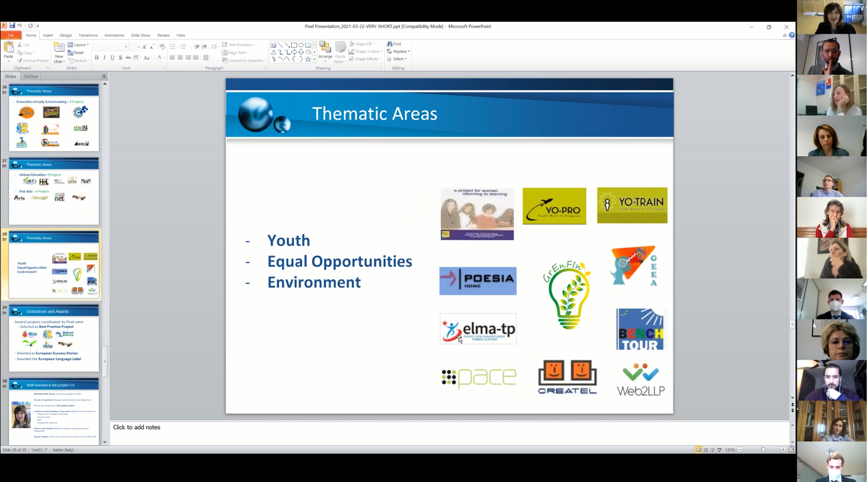Zoom in with the plus button

[x=783, y=450]
